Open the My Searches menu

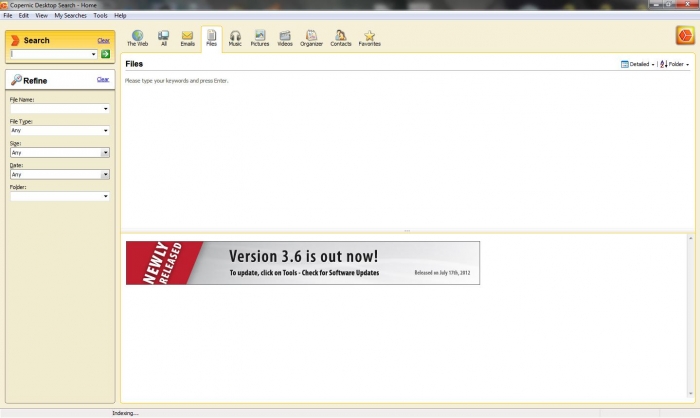[x=71, y=16]
